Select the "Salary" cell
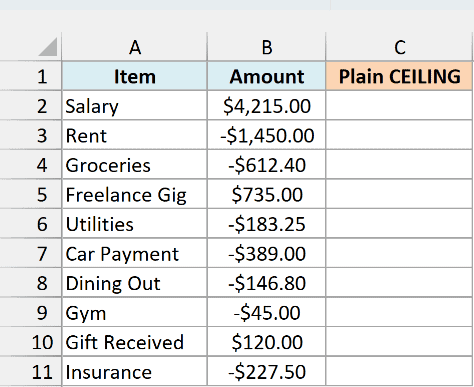The height and width of the screenshot is (387, 474). (134, 105)
